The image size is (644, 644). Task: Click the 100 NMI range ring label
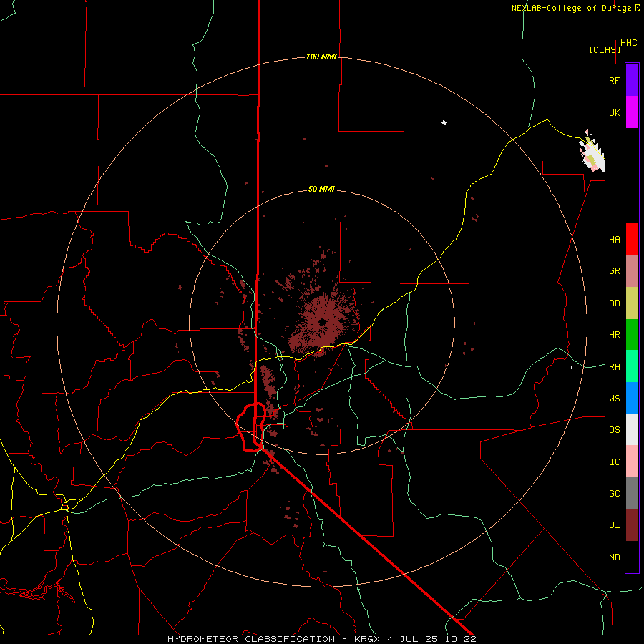coord(321,57)
